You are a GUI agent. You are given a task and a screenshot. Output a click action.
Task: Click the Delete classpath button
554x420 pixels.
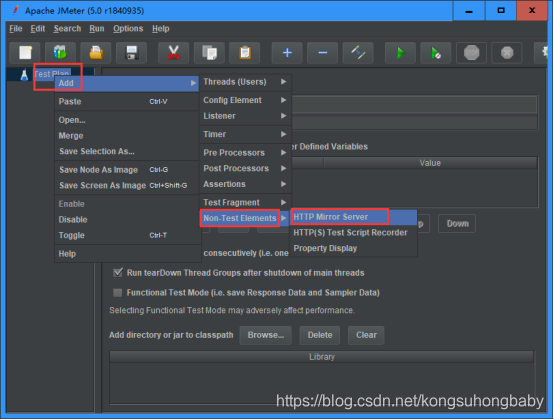(320, 335)
